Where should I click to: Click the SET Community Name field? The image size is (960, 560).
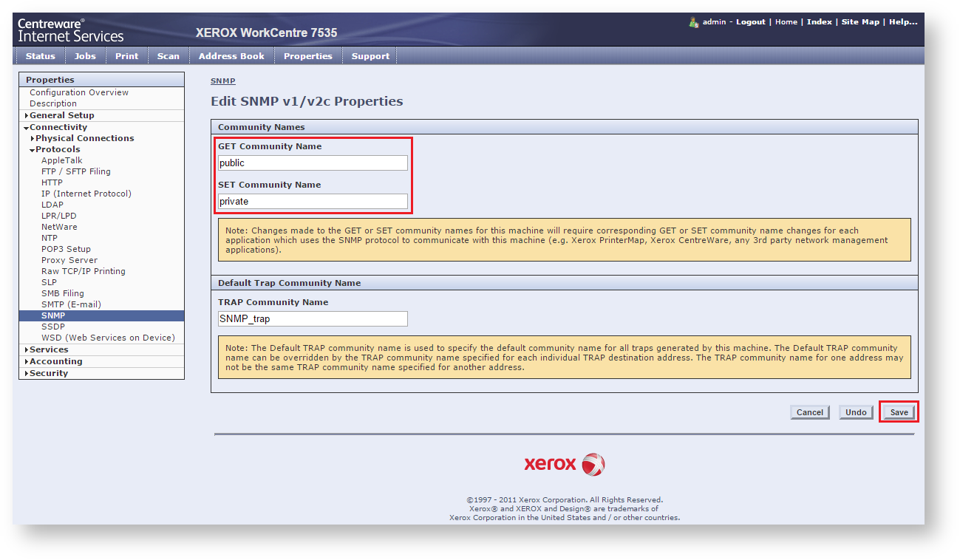313,201
